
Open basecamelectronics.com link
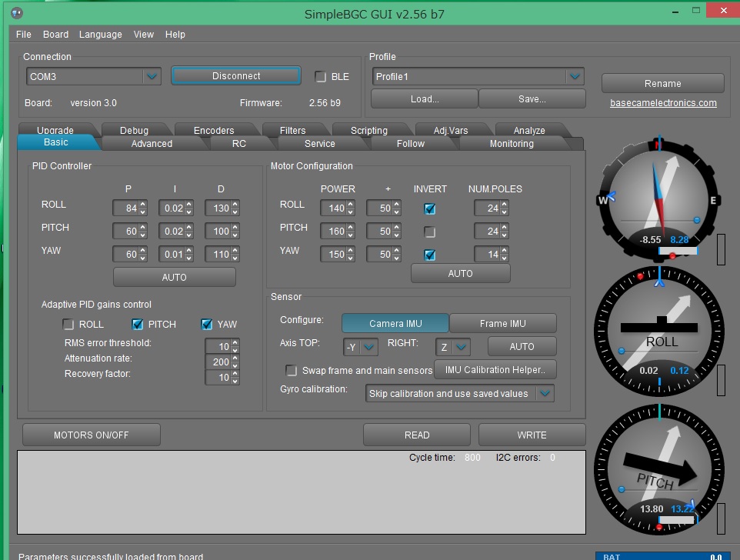[x=663, y=103]
